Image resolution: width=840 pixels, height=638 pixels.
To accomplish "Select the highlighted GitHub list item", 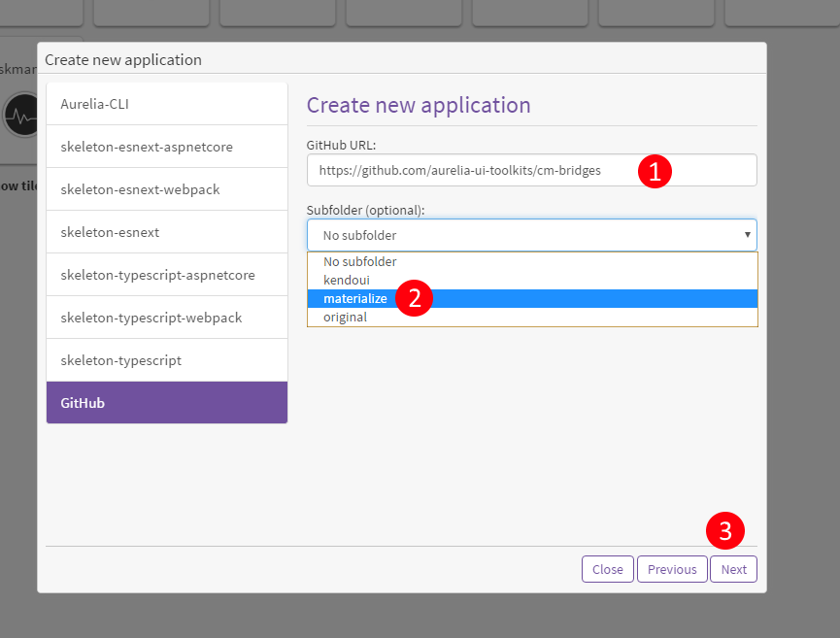I will (166, 403).
